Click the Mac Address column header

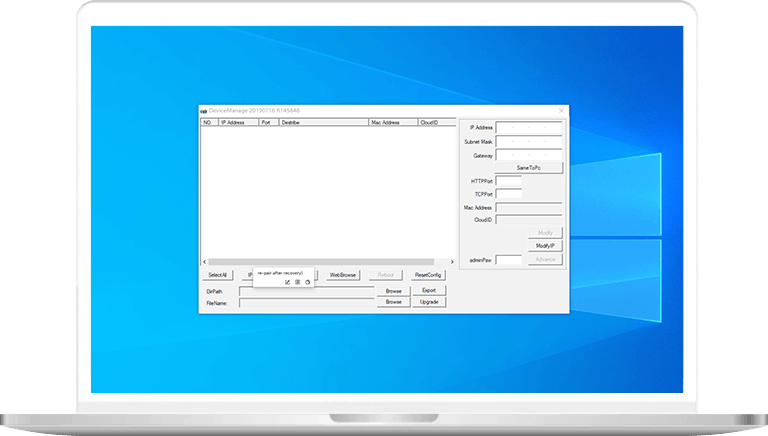(393, 122)
